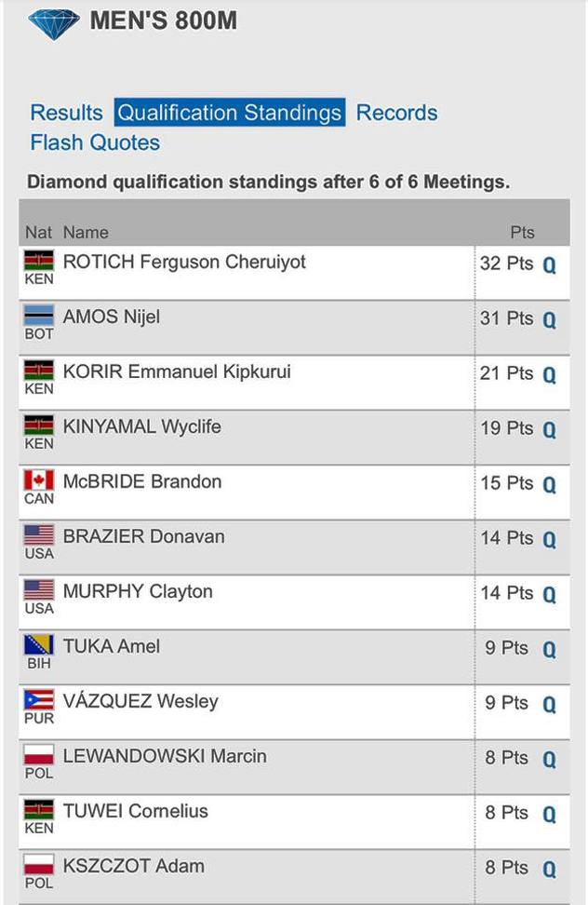Open athlete KORIR Emmanuel Kipkurui
Screen dimensions: 588x905
(177, 371)
